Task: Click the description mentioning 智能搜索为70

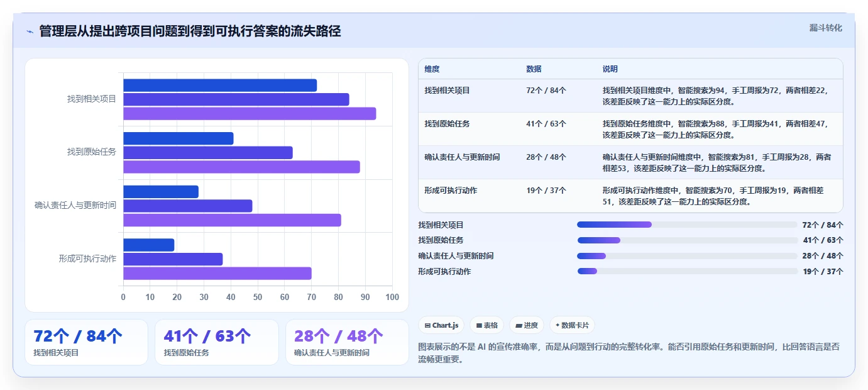Action: point(713,196)
